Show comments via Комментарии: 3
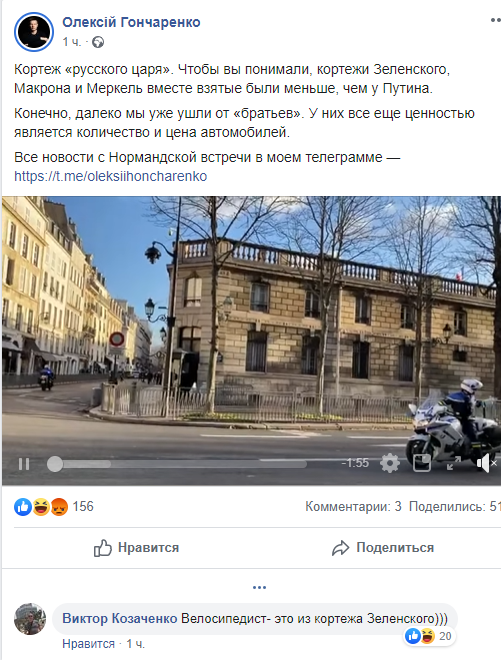501x660 pixels. click(x=353, y=506)
